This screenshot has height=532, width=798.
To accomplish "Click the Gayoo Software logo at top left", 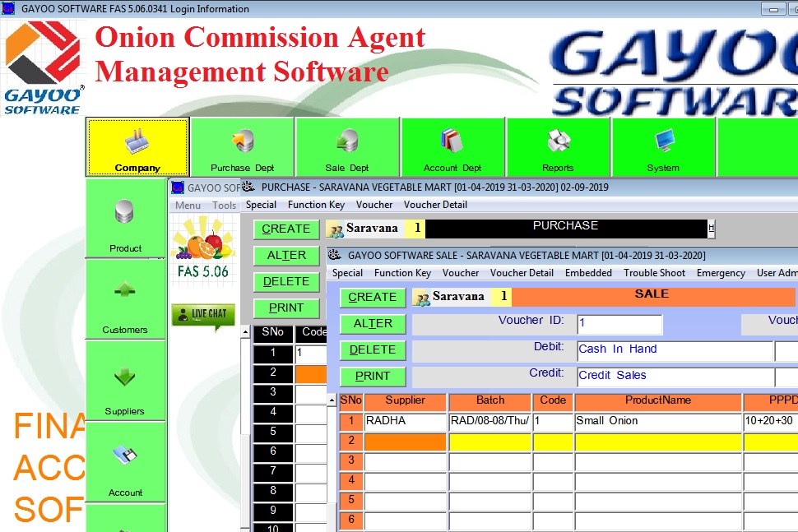I will (x=43, y=68).
